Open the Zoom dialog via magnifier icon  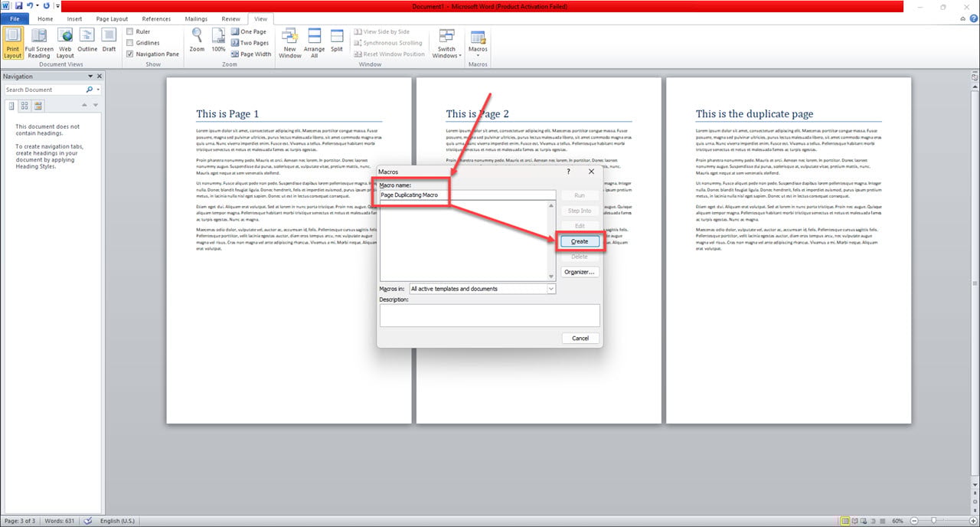(197, 43)
